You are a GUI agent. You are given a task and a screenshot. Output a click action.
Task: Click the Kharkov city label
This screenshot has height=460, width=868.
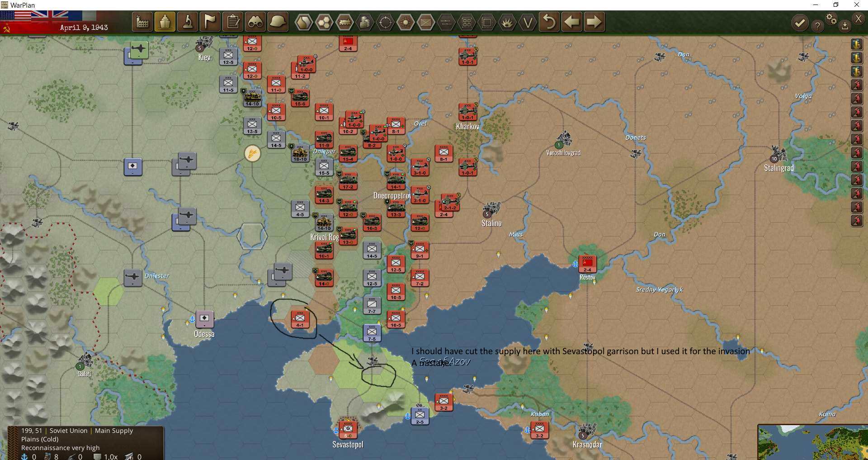coord(467,127)
